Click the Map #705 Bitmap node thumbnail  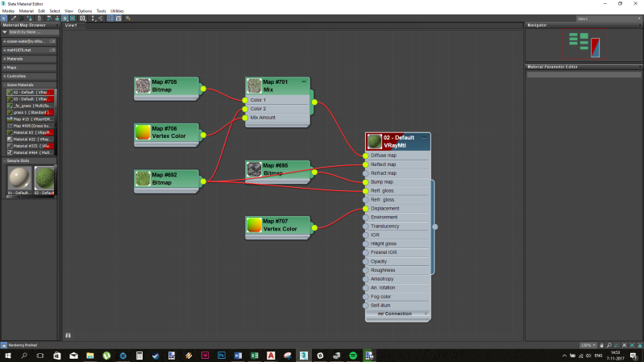(143, 85)
